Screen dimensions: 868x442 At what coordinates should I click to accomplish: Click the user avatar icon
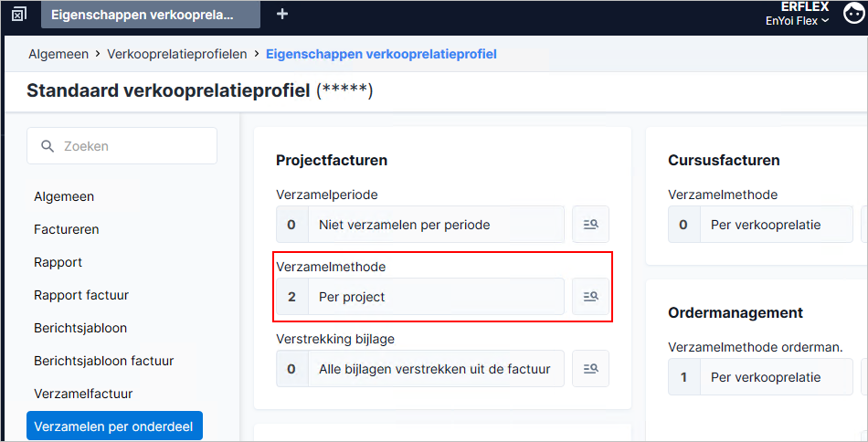click(853, 14)
